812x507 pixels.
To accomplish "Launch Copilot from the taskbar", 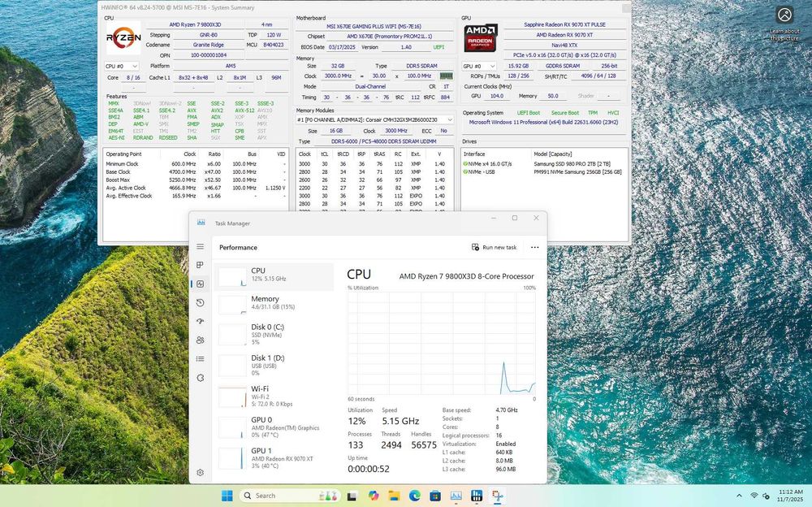I will point(373,496).
